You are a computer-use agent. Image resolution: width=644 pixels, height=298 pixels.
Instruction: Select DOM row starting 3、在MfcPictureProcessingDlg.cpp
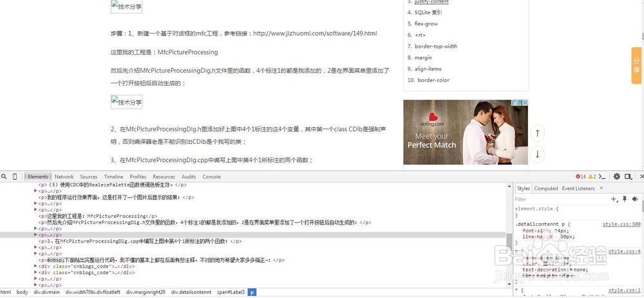[x=140, y=241]
